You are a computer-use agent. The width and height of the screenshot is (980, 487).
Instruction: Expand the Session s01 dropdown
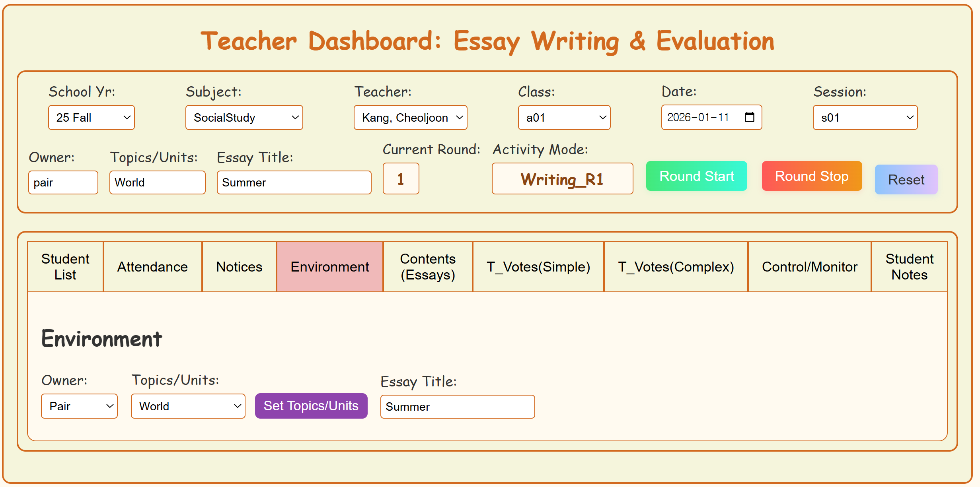(865, 118)
